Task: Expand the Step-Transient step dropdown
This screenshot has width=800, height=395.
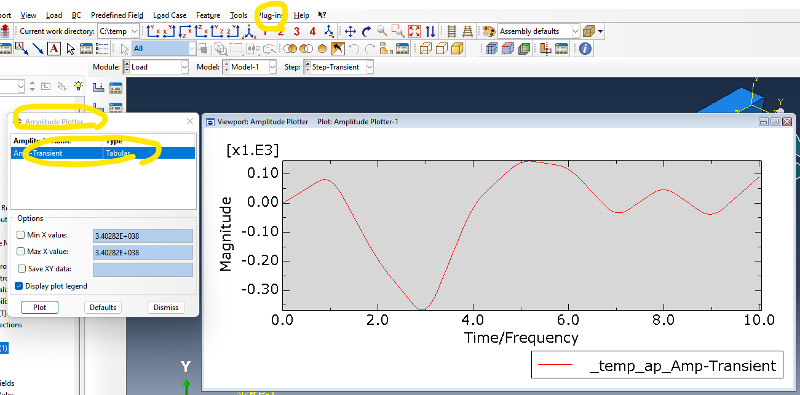Action: 338,67
